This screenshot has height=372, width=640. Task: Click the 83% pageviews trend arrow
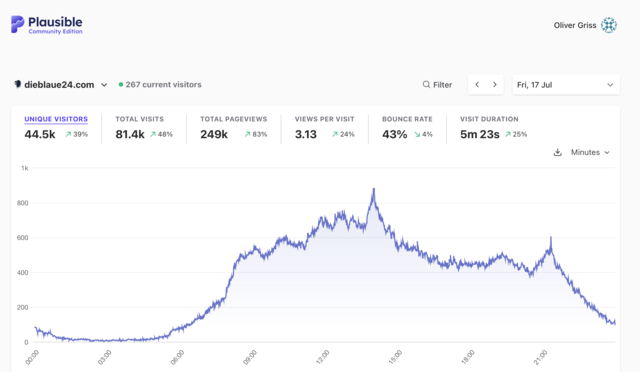click(x=247, y=134)
